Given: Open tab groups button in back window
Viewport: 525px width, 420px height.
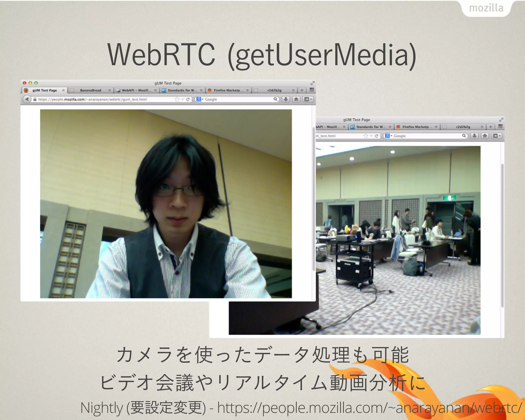Looking at the screenshot, I should 500,126.
